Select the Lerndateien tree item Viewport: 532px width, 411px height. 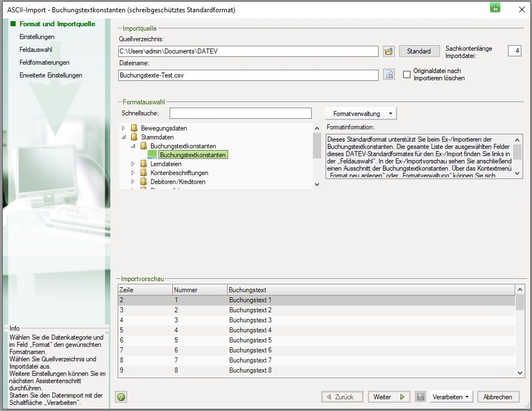166,163
